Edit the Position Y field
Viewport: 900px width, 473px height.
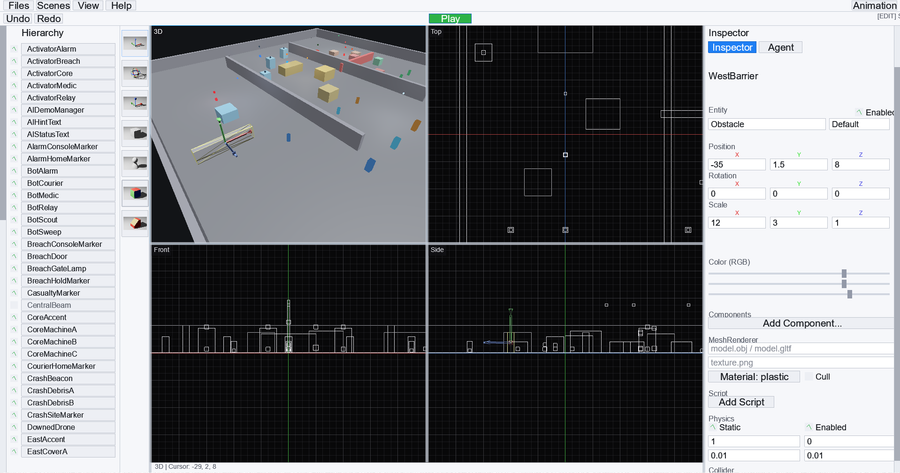pyautogui.click(x=798, y=164)
